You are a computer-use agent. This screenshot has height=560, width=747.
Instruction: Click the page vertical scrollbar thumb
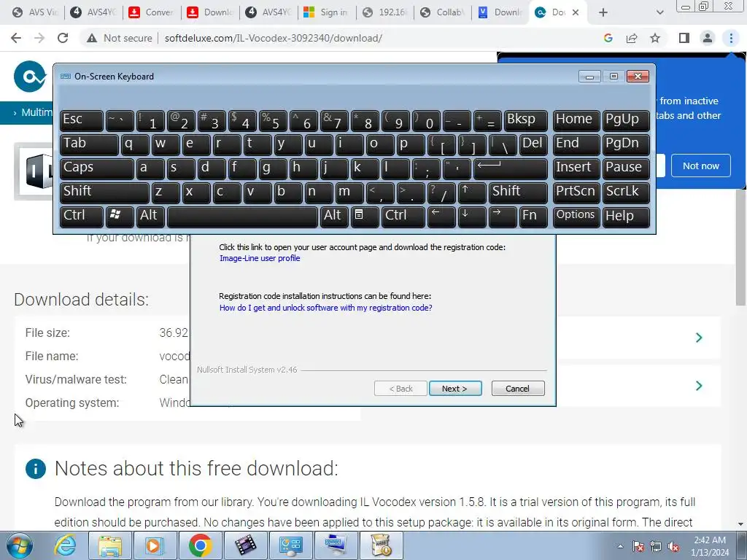pos(740,248)
